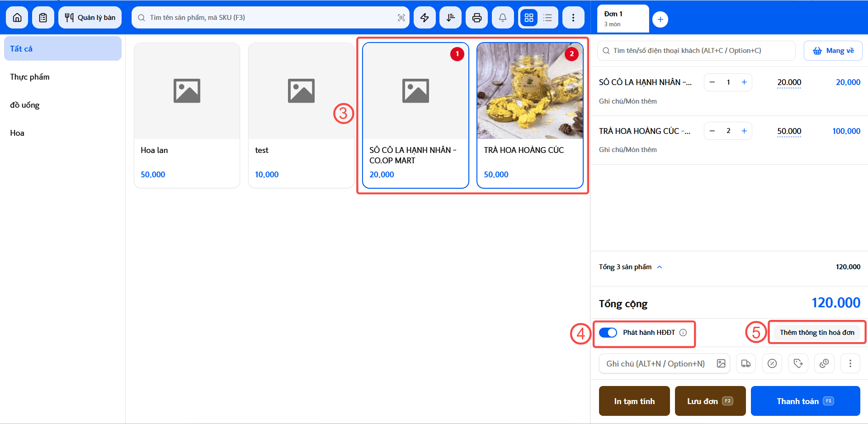
Task: Edit the 20.000 unit price
Action: pos(789,82)
